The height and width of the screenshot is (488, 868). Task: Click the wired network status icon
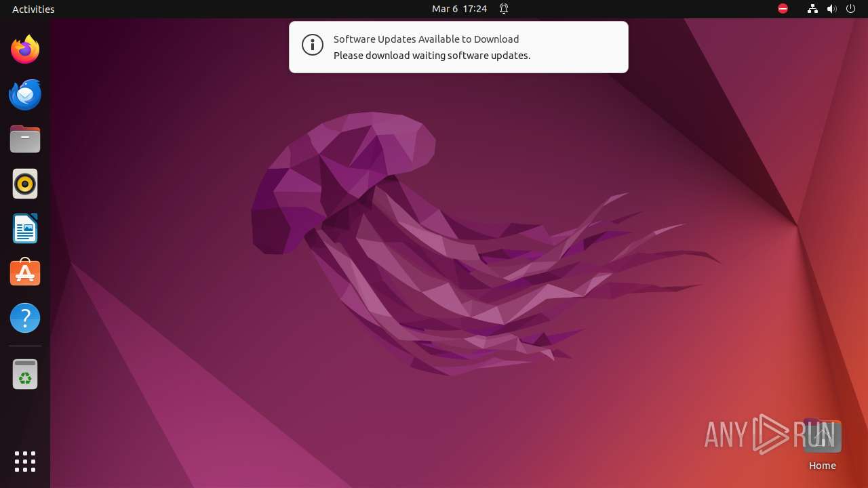pyautogui.click(x=812, y=9)
